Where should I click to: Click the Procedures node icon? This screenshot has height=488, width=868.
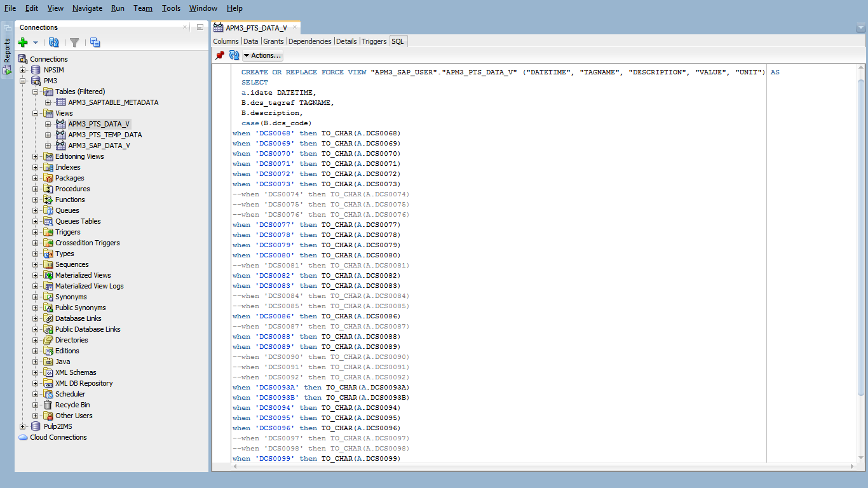[48, 189]
